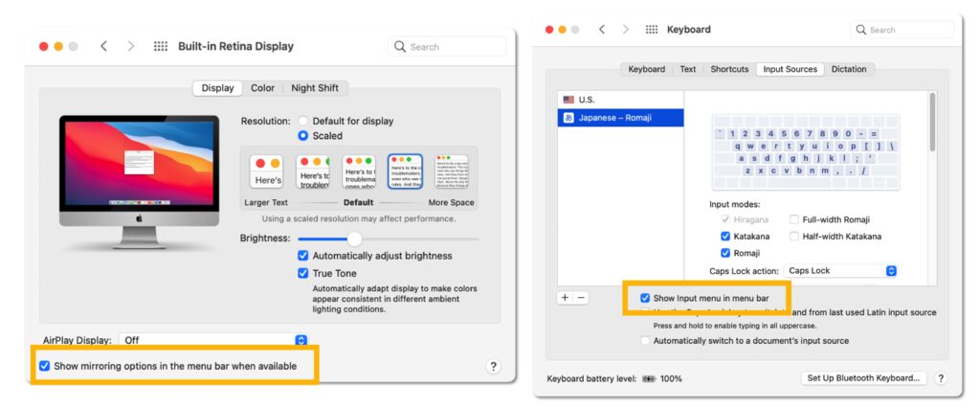Open the Shortcuts tab
Screen dimensions: 980x409
729,69
